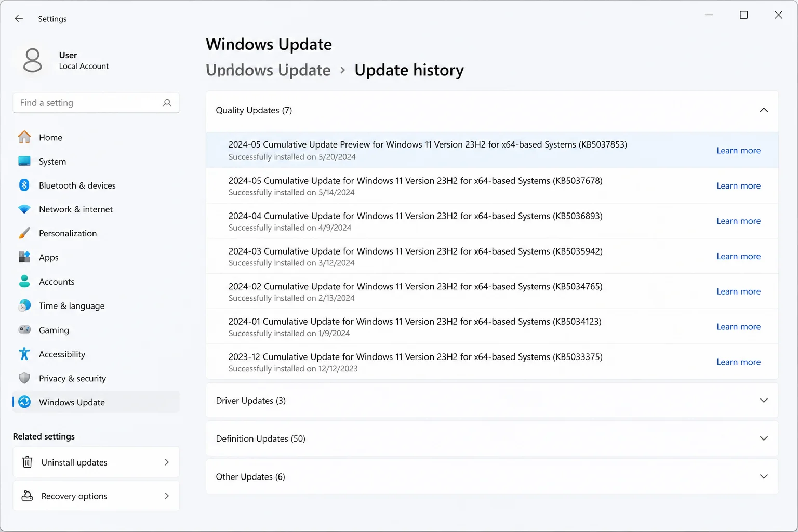Click the User name text
798x532 pixels.
click(68, 55)
